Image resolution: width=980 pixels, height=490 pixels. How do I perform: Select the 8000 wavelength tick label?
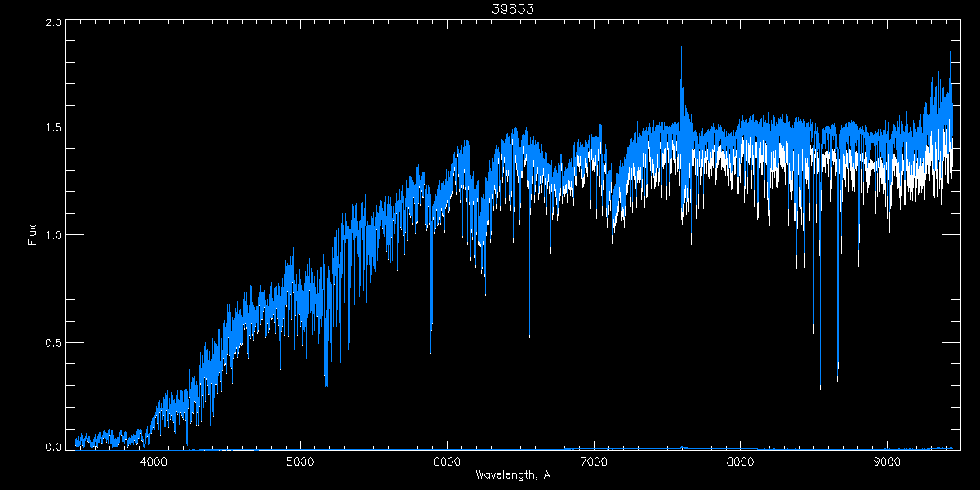pos(740,460)
